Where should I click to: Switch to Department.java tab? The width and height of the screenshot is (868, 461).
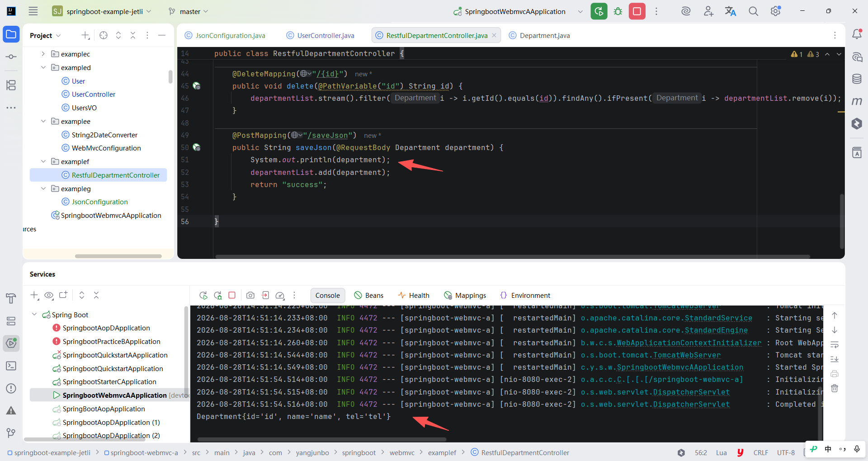(539, 35)
